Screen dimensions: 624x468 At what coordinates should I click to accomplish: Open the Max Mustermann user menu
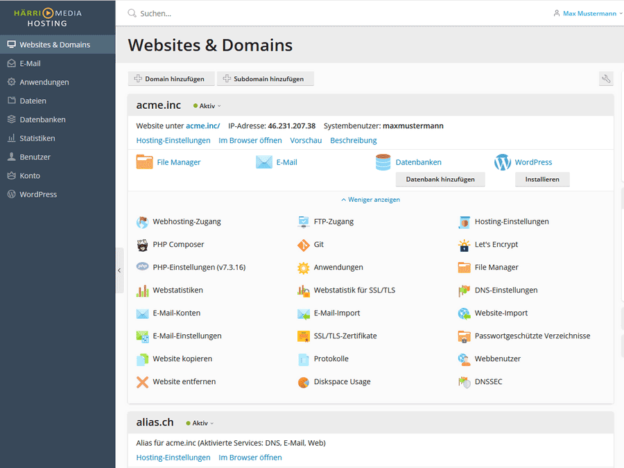coord(583,14)
